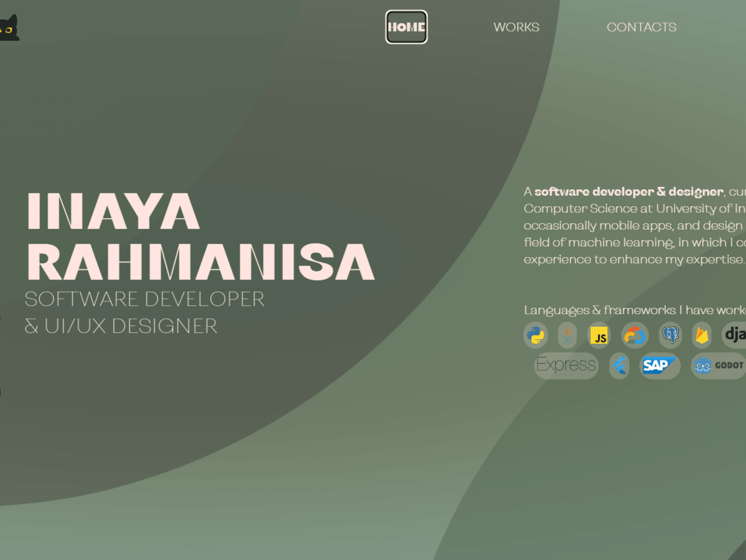Click the 'field of machine learning' line
Image resolution: width=746 pixels, height=560 pixels.
635,242
